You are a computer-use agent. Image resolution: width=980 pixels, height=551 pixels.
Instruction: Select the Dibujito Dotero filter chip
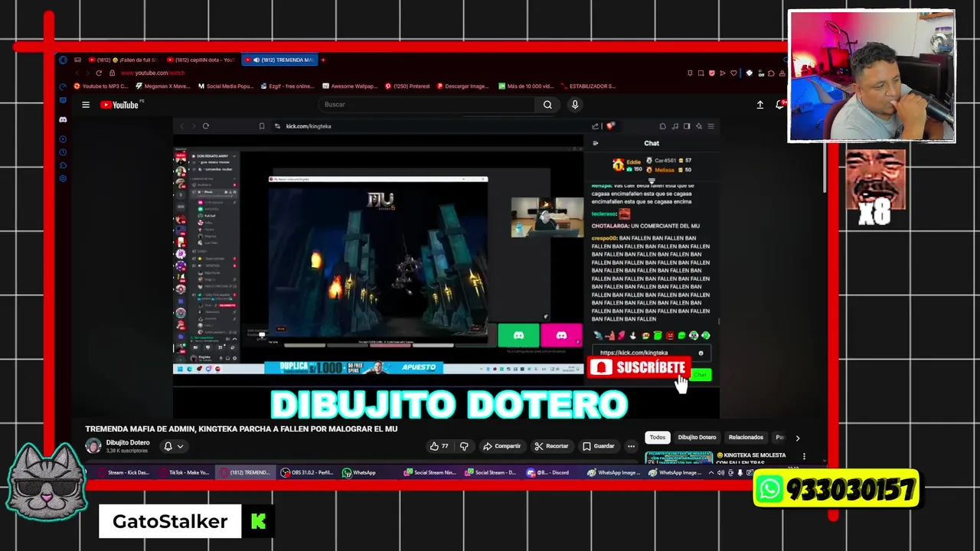pyautogui.click(x=697, y=438)
